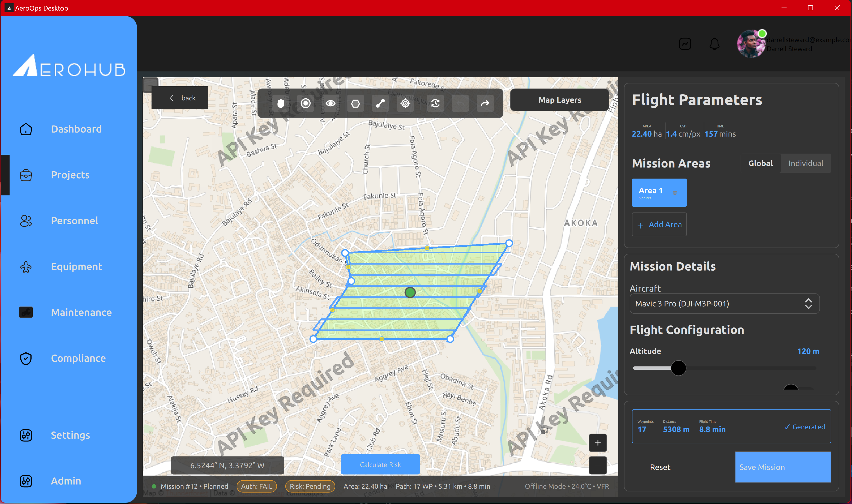Zoom in the map with plus button
Screen dimensions: 852x504
(x=598, y=443)
